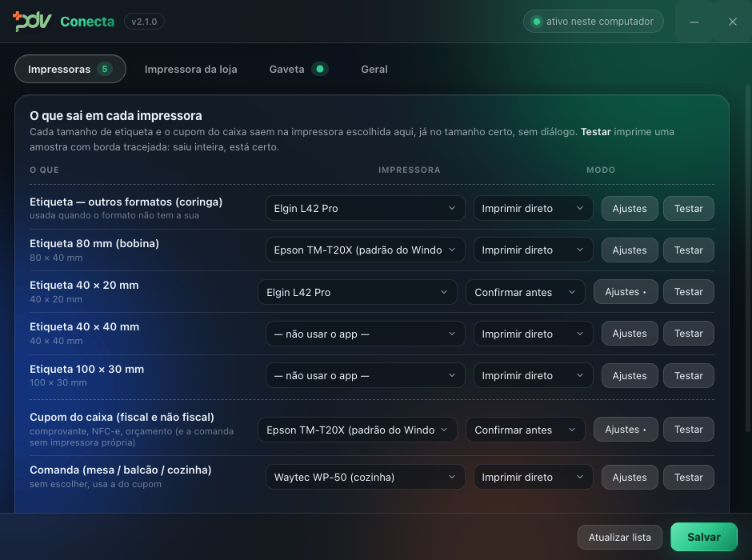Open Ajustes for Cupom do caixa
752x560 pixels.
point(626,429)
